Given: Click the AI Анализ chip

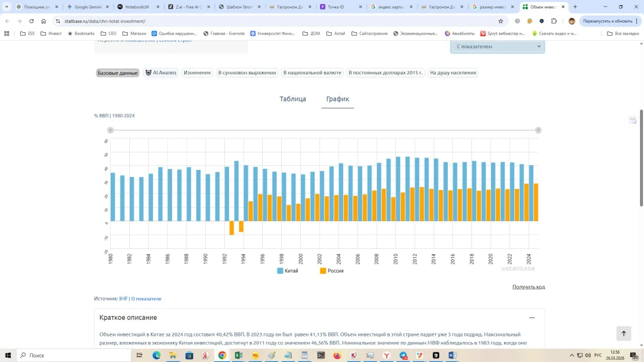Looking at the screenshot, I should pyautogui.click(x=161, y=73).
